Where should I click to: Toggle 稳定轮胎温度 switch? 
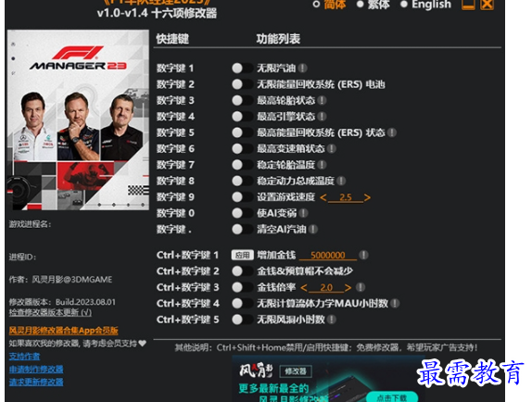click(242, 165)
